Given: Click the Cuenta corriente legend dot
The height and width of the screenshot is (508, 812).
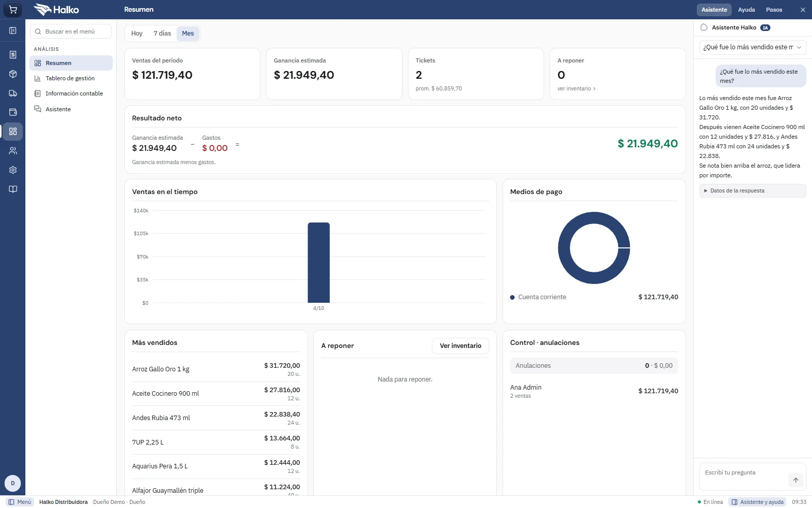Looking at the screenshot, I should pyautogui.click(x=513, y=297).
